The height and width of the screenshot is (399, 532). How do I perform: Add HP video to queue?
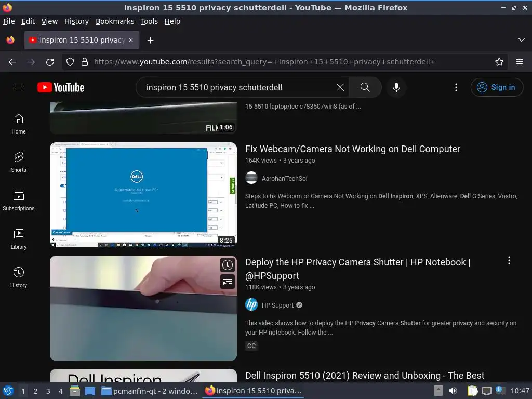(228, 282)
